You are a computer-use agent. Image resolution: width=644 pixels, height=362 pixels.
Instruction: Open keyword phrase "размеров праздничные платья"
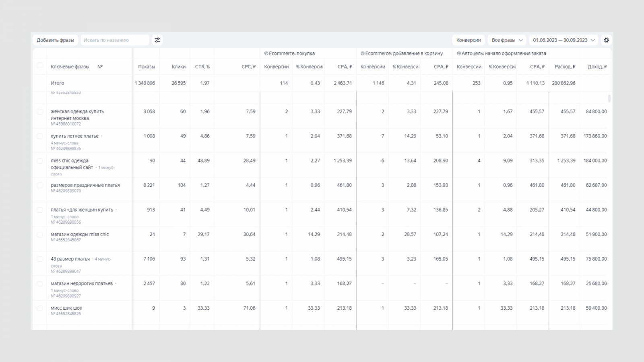[85, 185]
